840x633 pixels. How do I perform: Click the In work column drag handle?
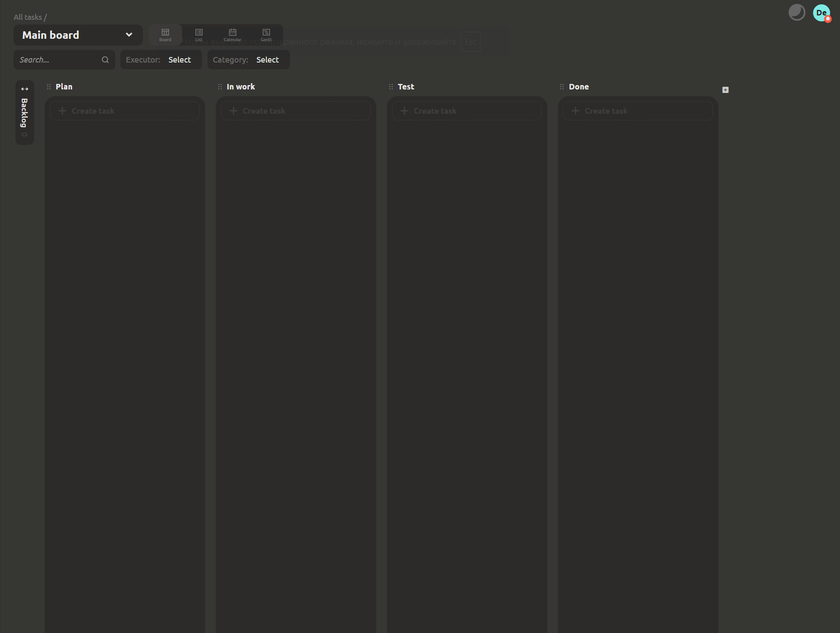(220, 87)
